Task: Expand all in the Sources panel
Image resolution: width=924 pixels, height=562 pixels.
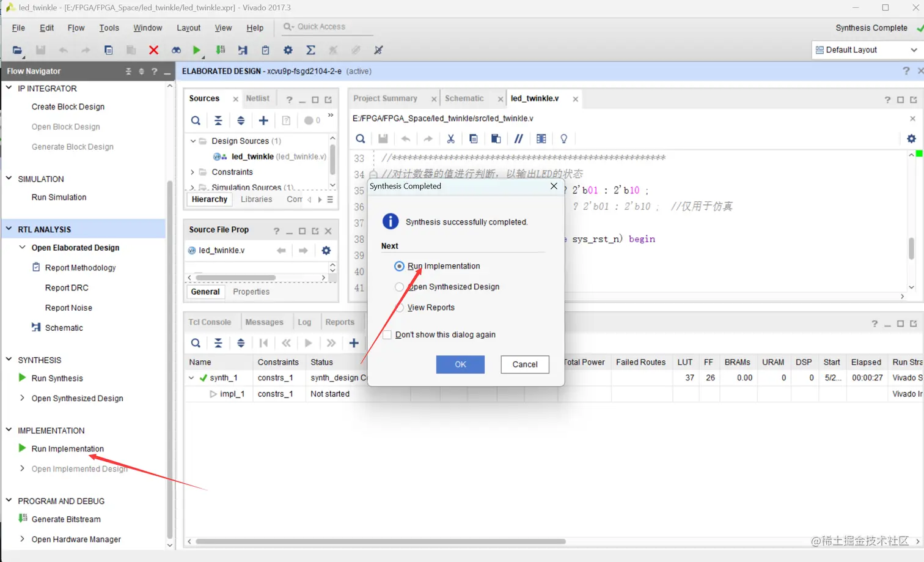Action: 241,120
